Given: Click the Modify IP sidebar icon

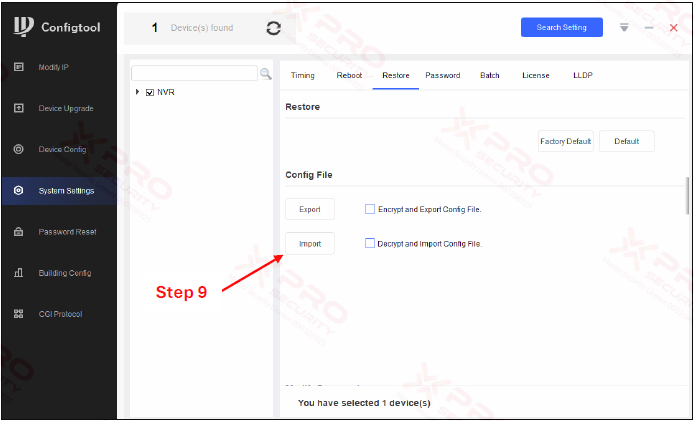Looking at the screenshot, I should (19, 67).
